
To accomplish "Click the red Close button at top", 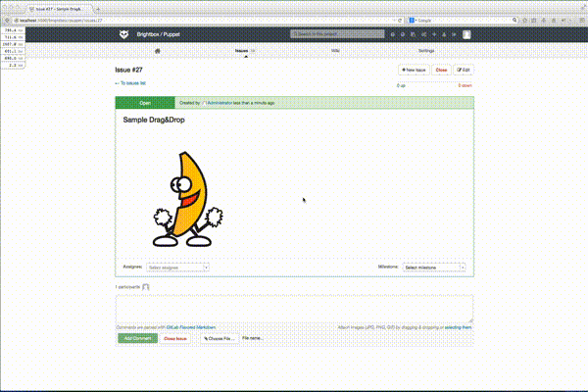I will [x=441, y=71].
